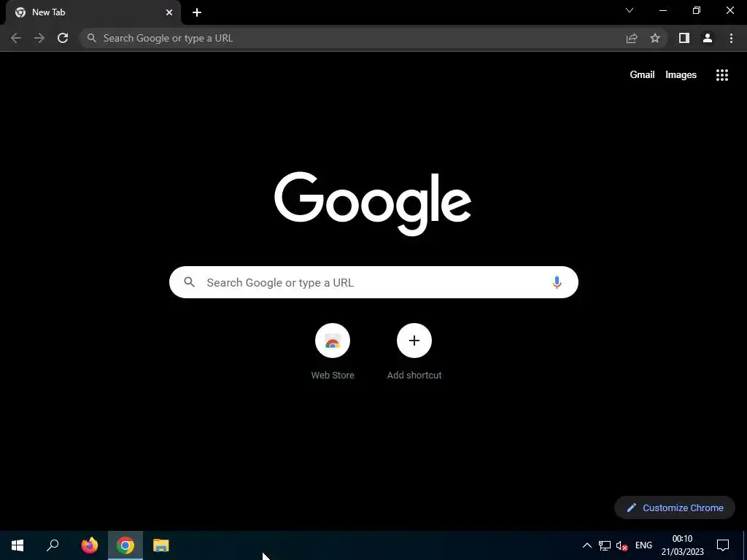Expand the tab search chevron
Screen dimensions: 747x560
[630, 10]
